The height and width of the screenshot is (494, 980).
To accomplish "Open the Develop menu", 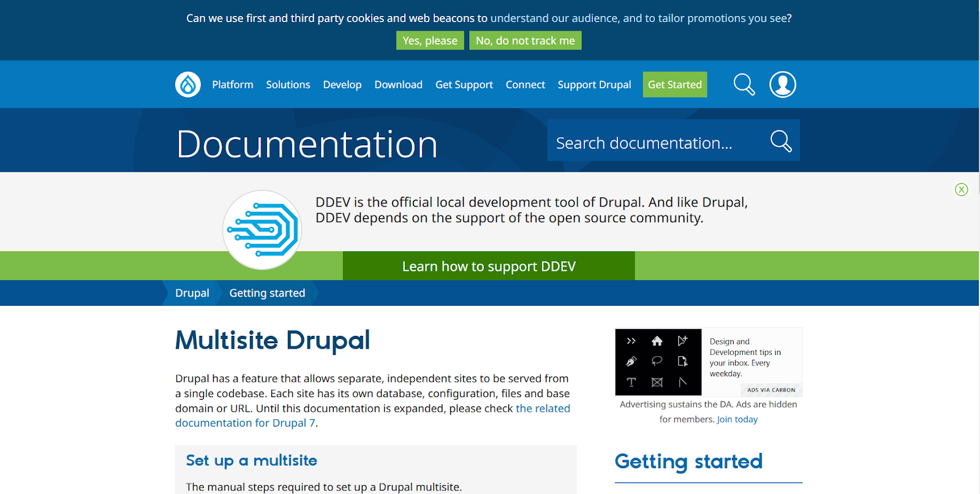I will coord(342,85).
